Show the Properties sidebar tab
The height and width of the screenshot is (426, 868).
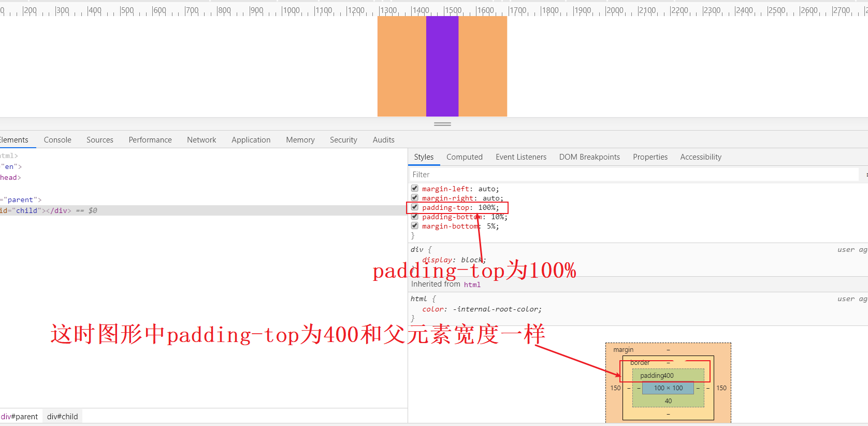pos(650,157)
